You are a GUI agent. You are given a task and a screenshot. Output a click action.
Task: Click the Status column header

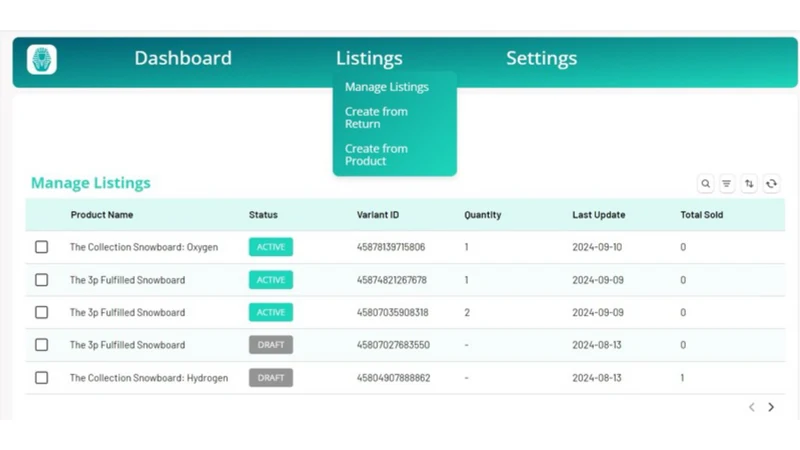point(263,215)
